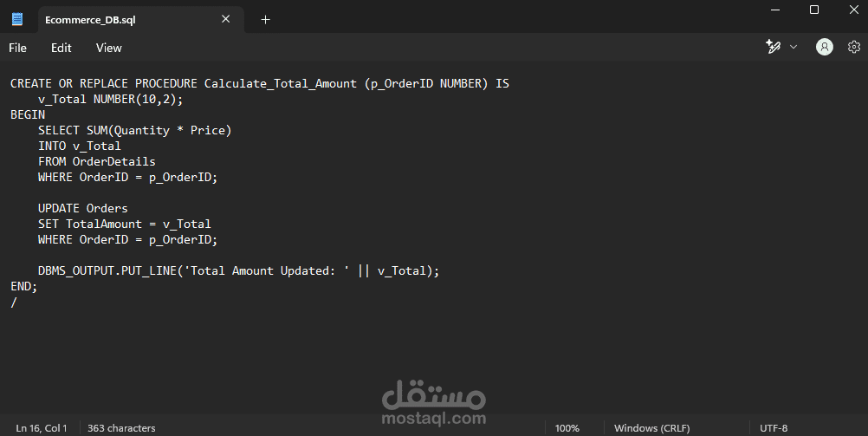Viewport: 868px width, 436px height.
Task: Add a new tab with plus button
Action: pyautogui.click(x=265, y=19)
